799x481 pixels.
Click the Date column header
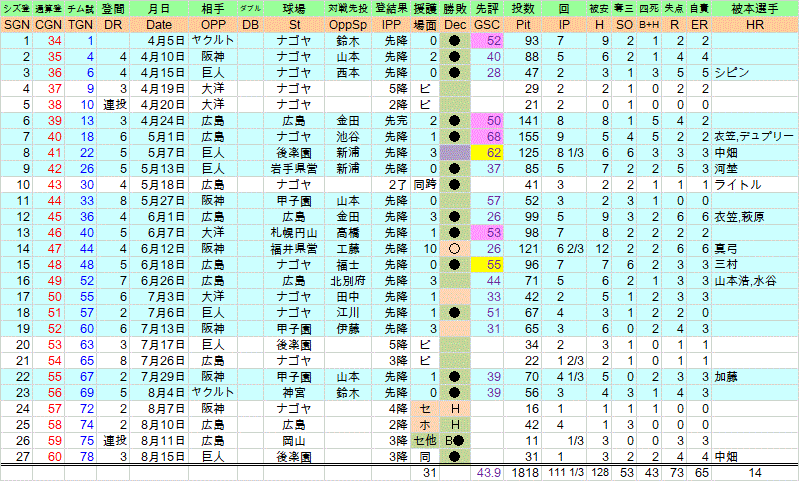tap(159, 24)
